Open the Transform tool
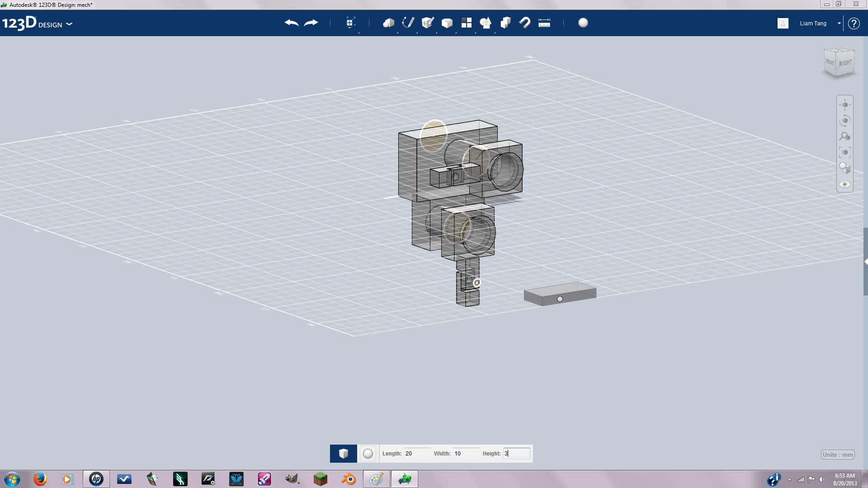This screenshot has width=868, height=488. pos(350,23)
